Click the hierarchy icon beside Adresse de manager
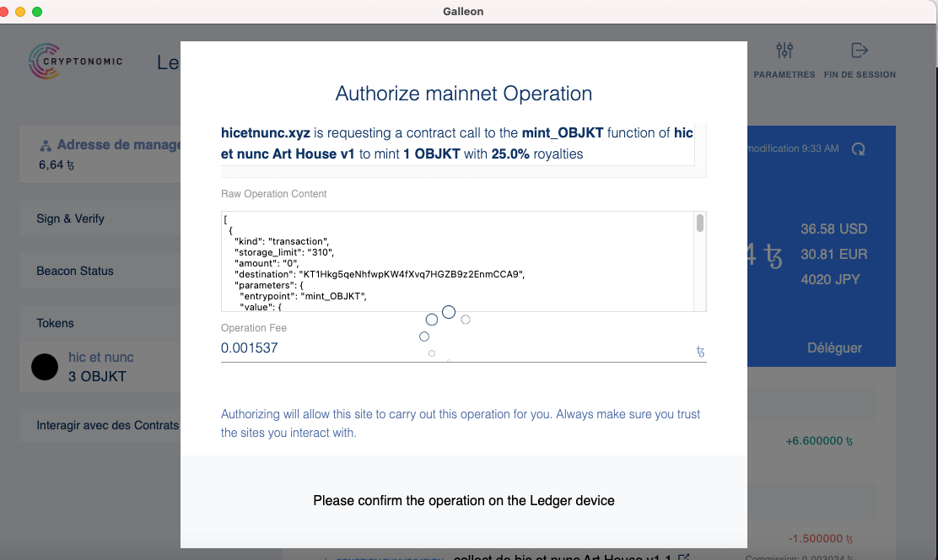The height and width of the screenshot is (560, 938). (46, 146)
